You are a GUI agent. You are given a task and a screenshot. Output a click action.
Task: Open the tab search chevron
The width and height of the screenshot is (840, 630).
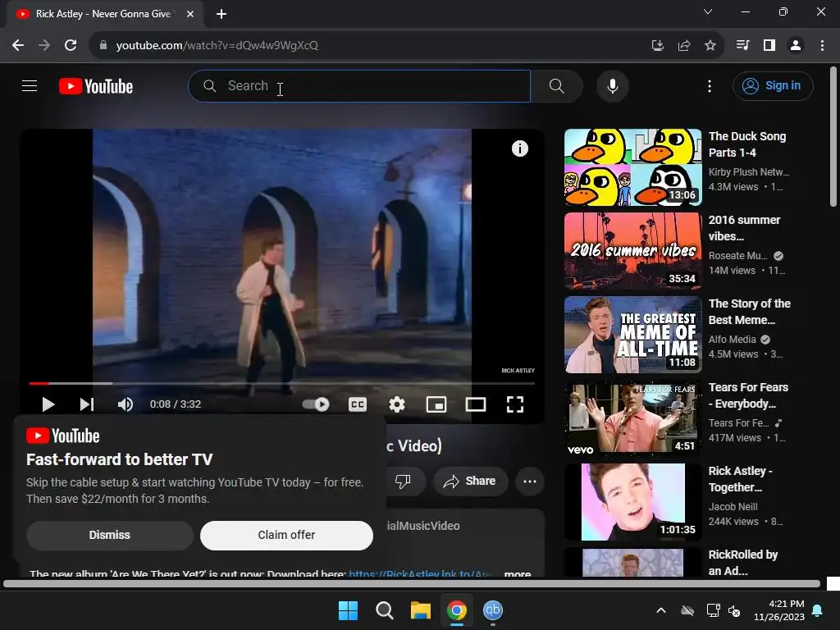click(x=708, y=11)
